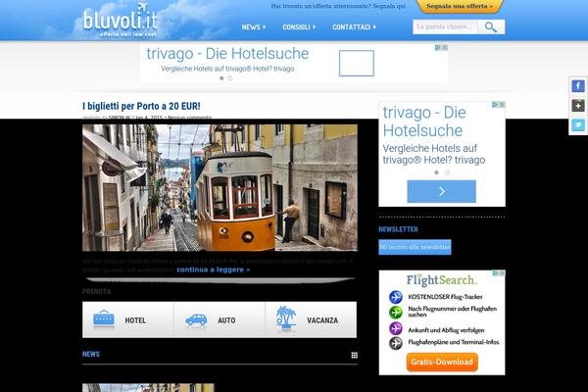The width and height of the screenshot is (588, 392).
Task: Open the NEWS menu
Action: (254, 27)
